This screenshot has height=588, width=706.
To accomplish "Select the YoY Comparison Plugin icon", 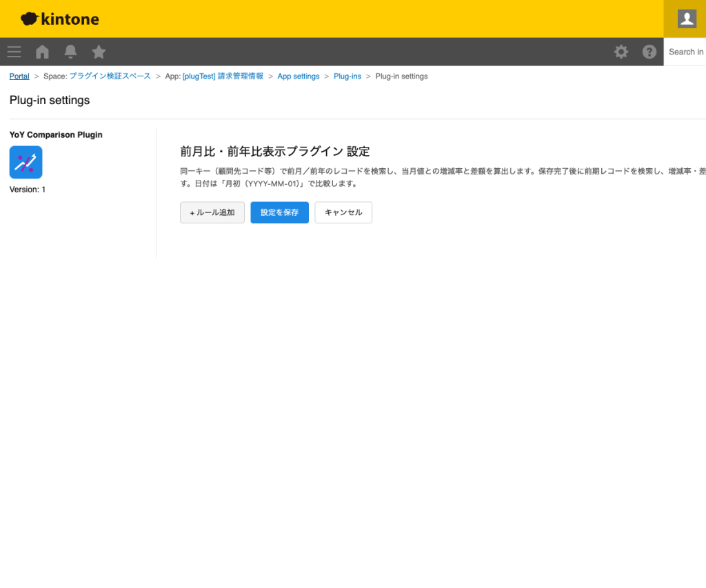I will pos(26,162).
